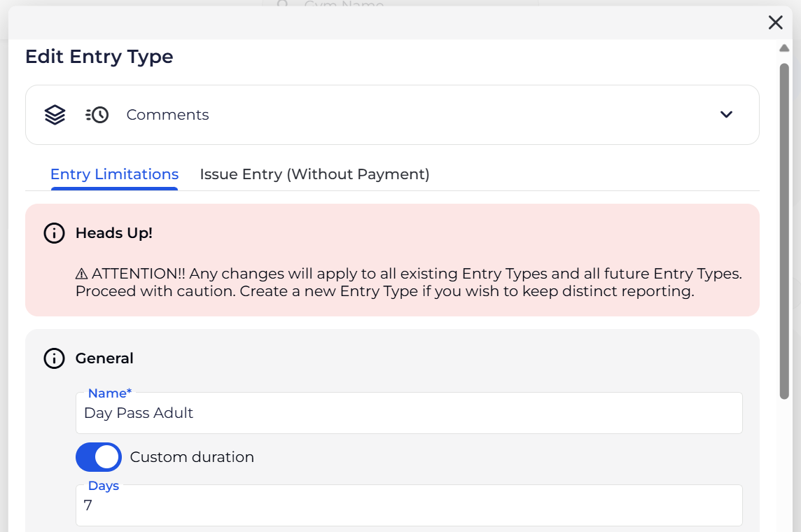Click the Edit Entry Type heading

[99, 57]
